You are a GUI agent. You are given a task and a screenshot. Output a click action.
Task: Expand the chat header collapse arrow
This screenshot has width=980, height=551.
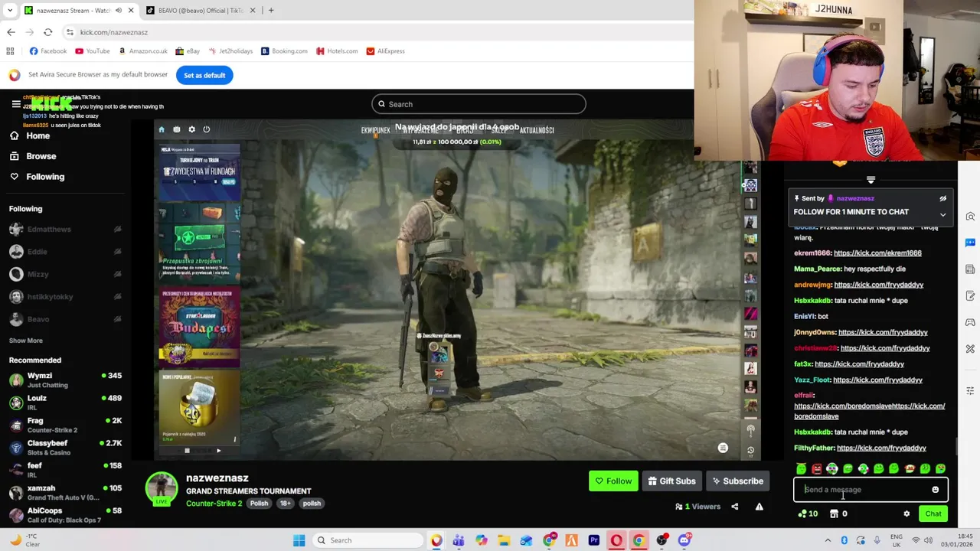[871, 180]
